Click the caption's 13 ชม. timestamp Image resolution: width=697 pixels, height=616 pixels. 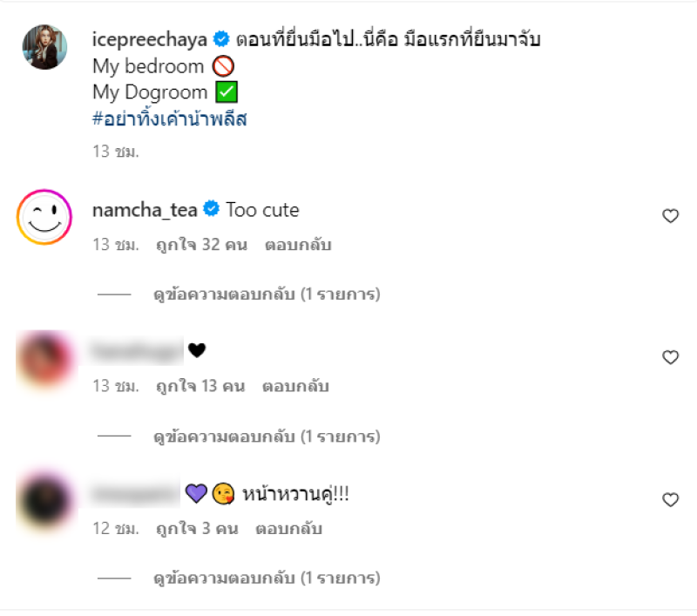pyautogui.click(x=115, y=152)
